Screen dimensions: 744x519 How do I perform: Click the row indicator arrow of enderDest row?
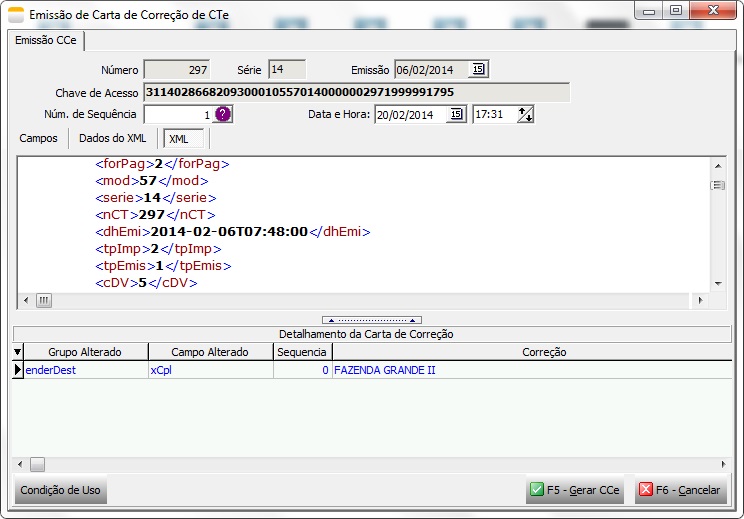tap(18, 370)
